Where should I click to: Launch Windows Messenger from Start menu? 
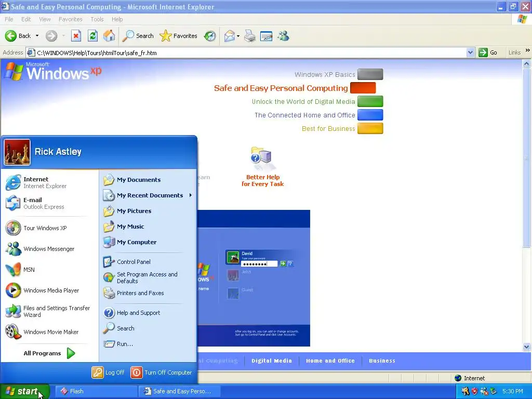(49, 249)
